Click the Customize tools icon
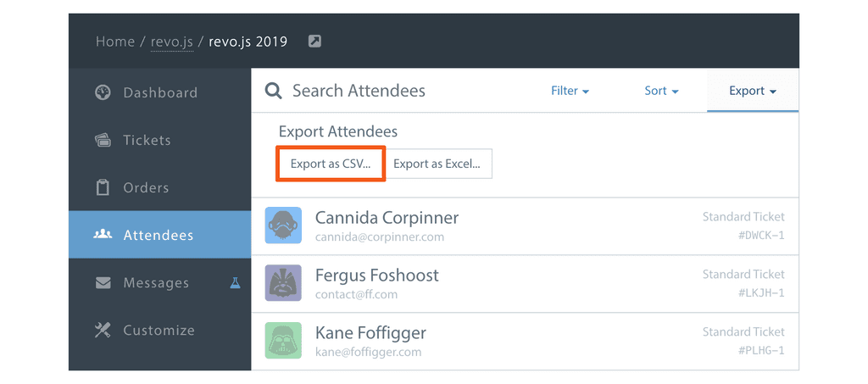The image size is (868, 384). (x=103, y=331)
